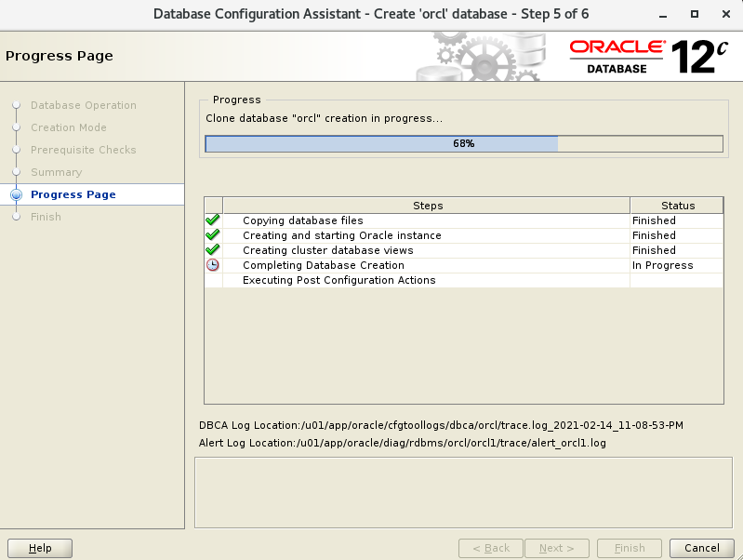Viewport: 743px width, 560px height.
Task: Click the Database Operation step bullet
Action: tap(16, 105)
